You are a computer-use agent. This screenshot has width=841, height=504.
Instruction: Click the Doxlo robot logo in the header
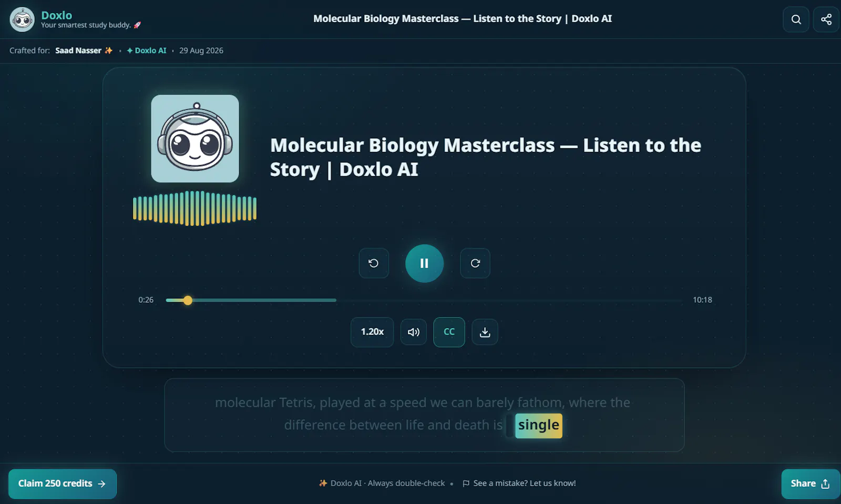pyautogui.click(x=22, y=19)
